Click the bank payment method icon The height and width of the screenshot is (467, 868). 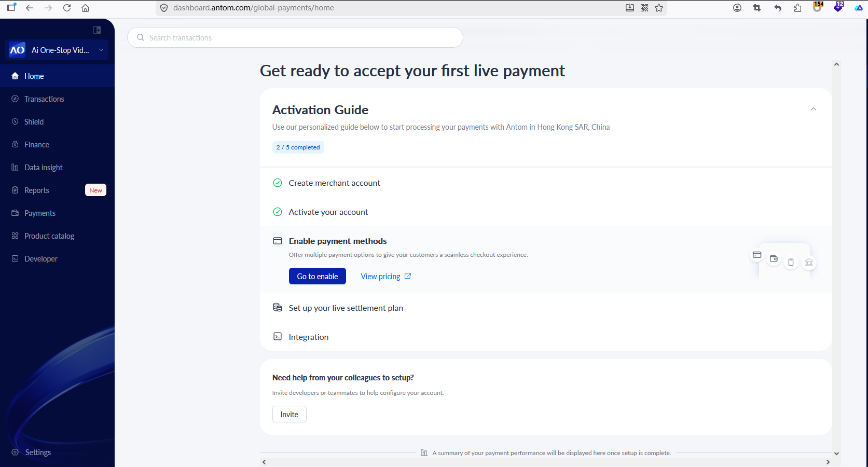point(809,263)
